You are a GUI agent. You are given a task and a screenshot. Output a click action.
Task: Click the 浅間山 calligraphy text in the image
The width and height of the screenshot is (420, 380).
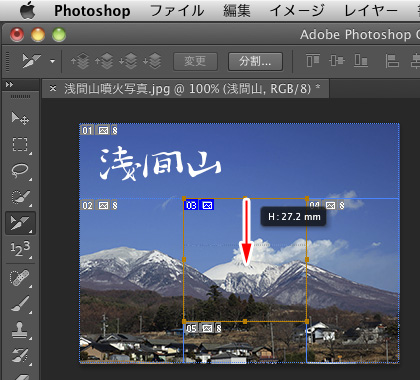tap(161, 165)
